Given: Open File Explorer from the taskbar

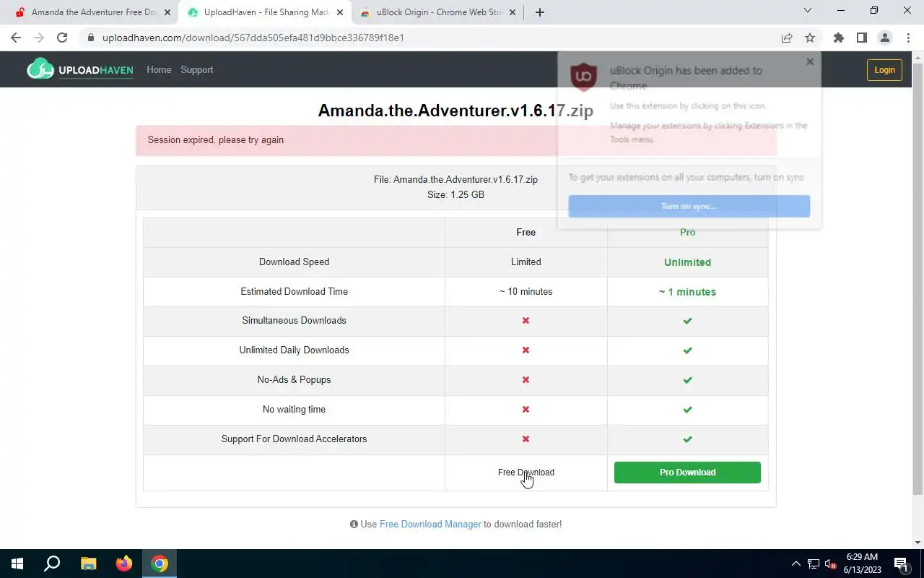Looking at the screenshot, I should coord(88,564).
